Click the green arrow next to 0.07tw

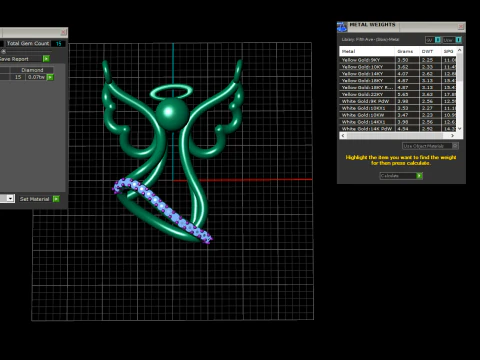click(x=50, y=77)
